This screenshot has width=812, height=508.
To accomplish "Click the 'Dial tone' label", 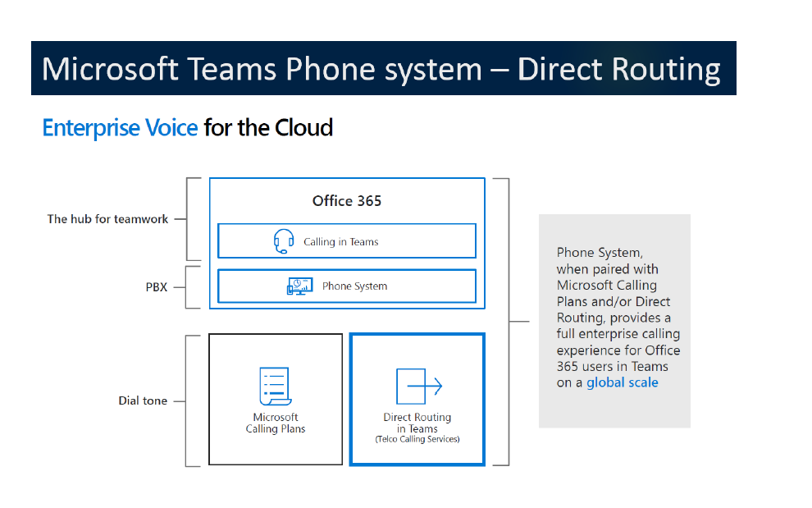I will pyautogui.click(x=143, y=400).
